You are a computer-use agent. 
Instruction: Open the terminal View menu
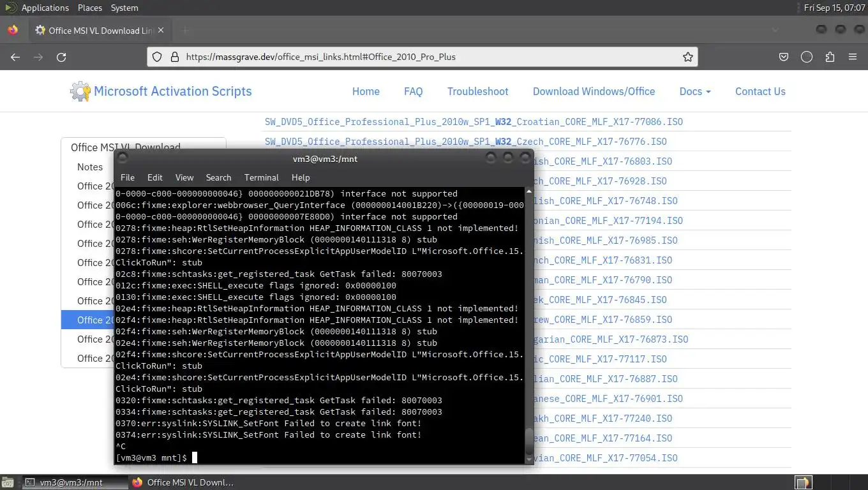tap(184, 177)
